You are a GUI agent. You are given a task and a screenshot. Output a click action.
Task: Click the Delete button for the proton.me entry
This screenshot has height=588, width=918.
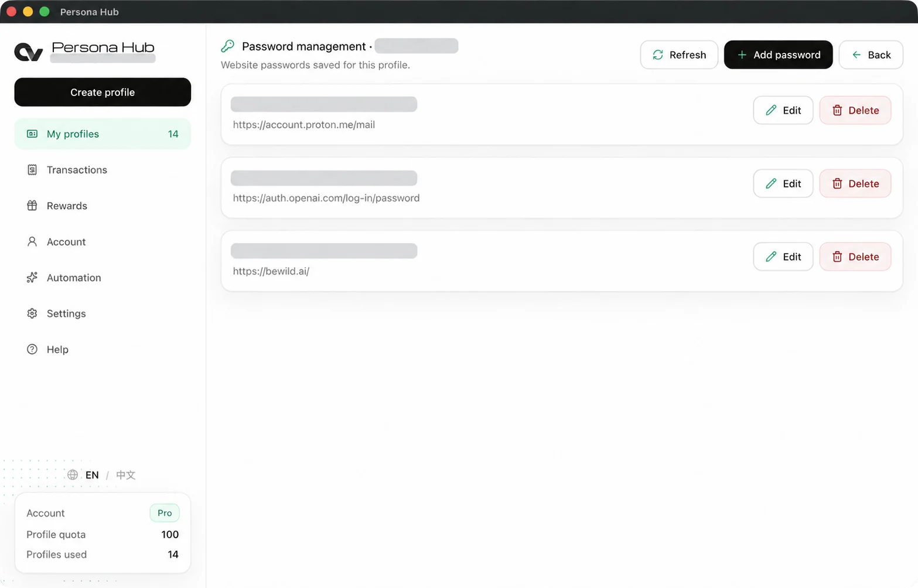tap(855, 110)
